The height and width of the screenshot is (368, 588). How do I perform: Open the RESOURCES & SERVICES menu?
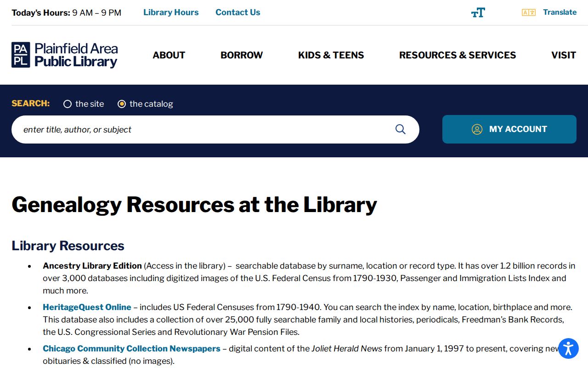(458, 55)
